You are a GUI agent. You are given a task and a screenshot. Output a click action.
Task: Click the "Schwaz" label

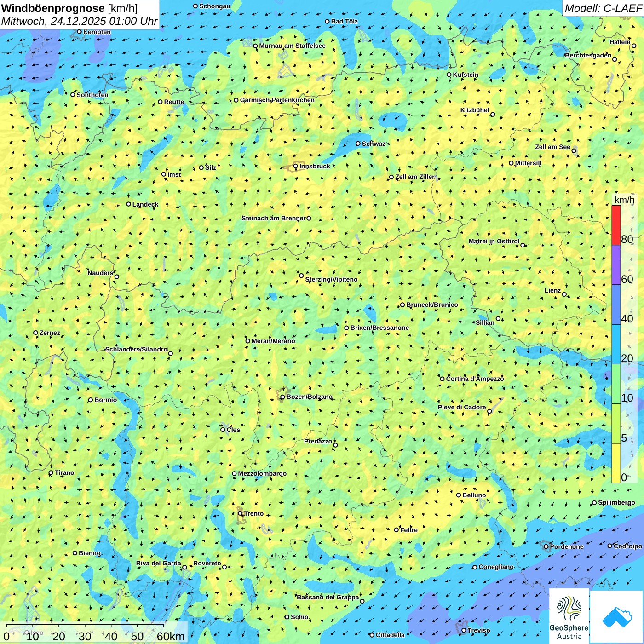coord(374,144)
